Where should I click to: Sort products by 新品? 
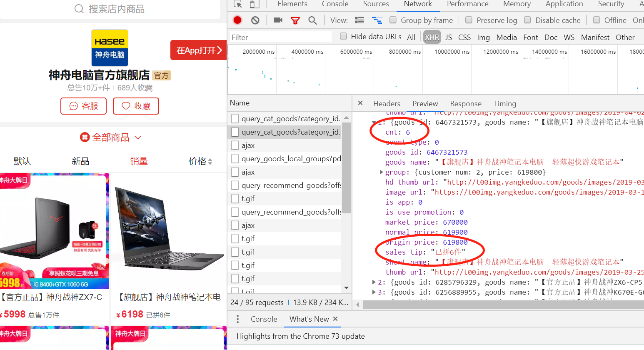pos(80,161)
